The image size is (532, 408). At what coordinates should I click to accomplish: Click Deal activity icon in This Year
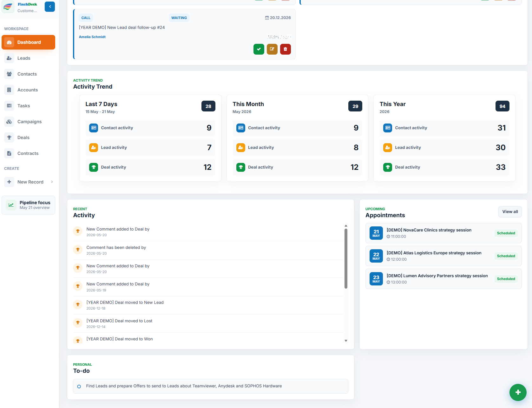(388, 167)
